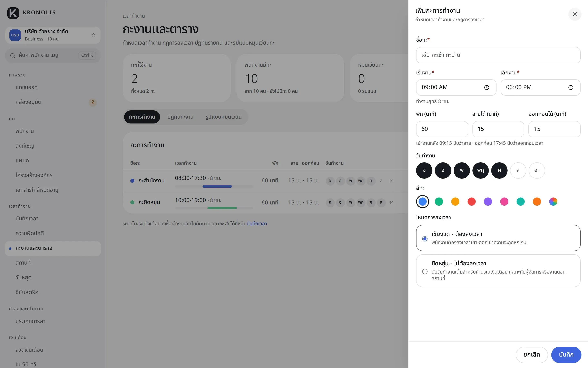Image resolution: width=588 pixels, height=368 pixels.
Task: Toggle Thursday (พฤ) working day
Action: (480, 170)
